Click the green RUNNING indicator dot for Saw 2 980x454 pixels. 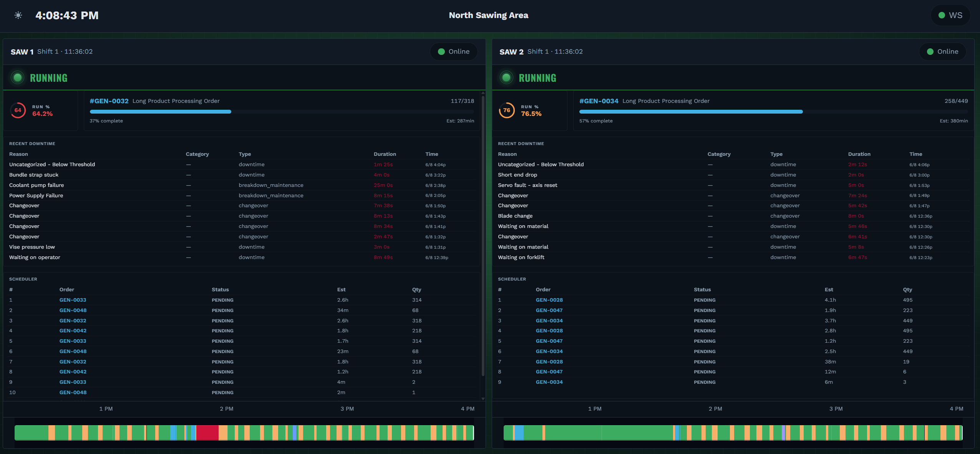[506, 78]
